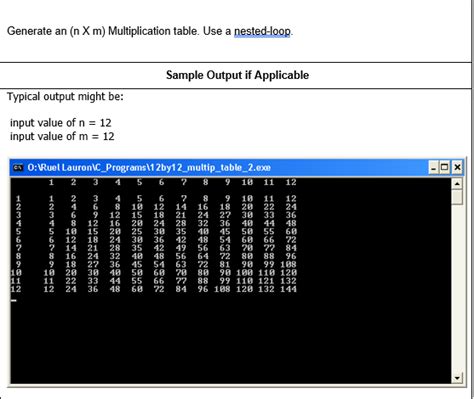Click the value 81 in the table
The height and width of the screenshot is (399, 474).
[x=225, y=264]
